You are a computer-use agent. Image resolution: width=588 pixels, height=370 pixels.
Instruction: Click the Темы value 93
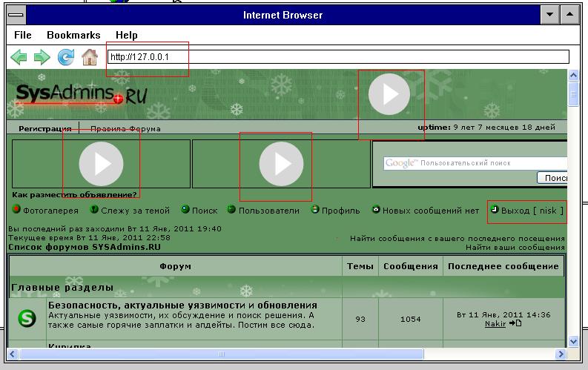click(360, 320)
